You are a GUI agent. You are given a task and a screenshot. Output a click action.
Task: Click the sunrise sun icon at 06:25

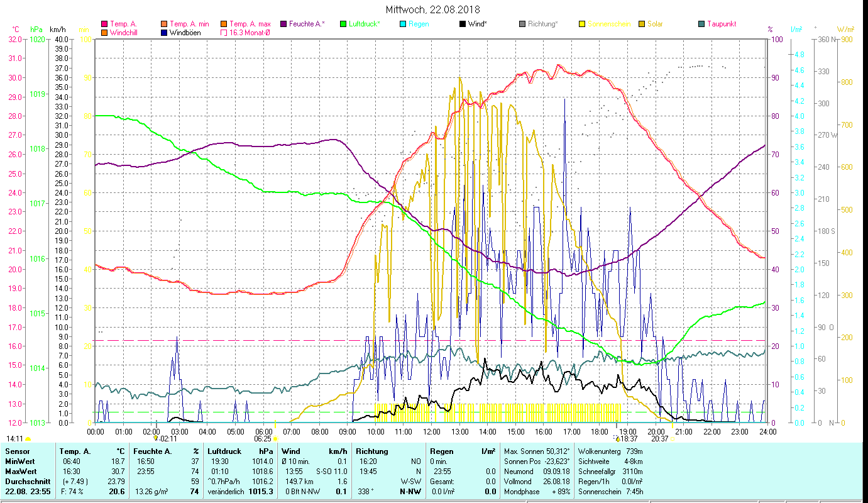click(275, 439)
